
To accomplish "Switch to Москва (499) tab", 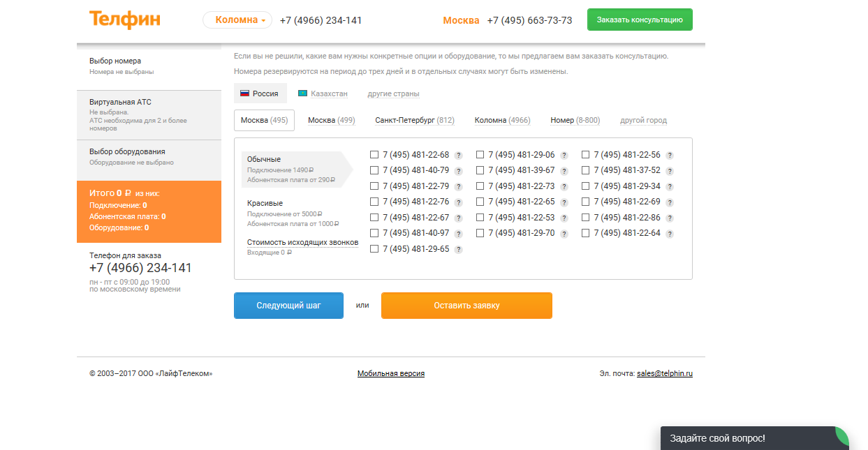I will coord(331,120).
